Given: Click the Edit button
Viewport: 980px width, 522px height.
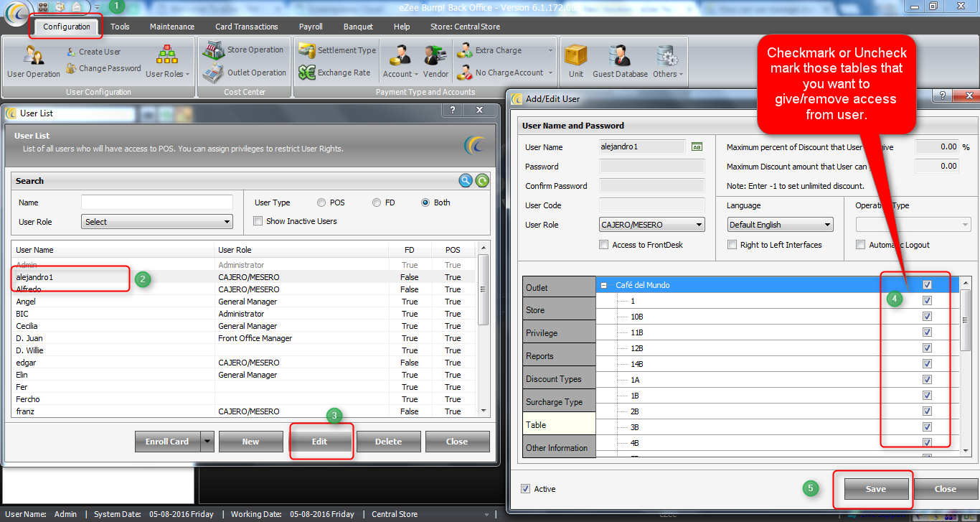Looking at the screenshot, I should 319,442.
